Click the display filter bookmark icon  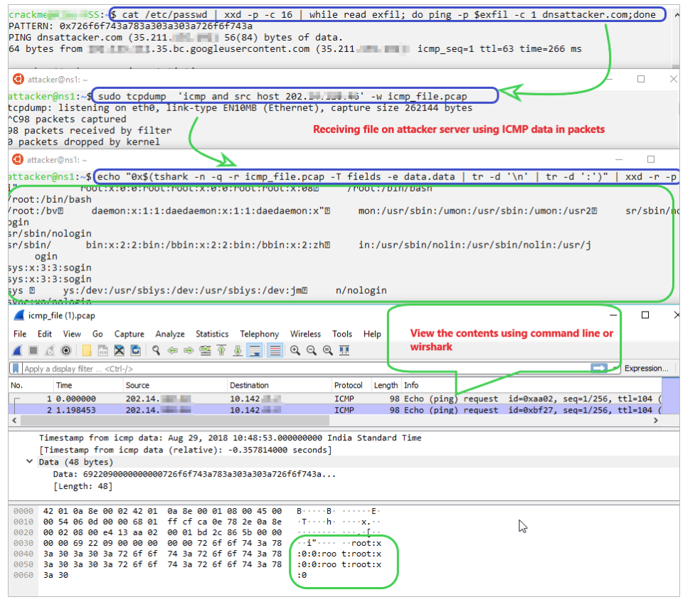[x=16, y=369]
